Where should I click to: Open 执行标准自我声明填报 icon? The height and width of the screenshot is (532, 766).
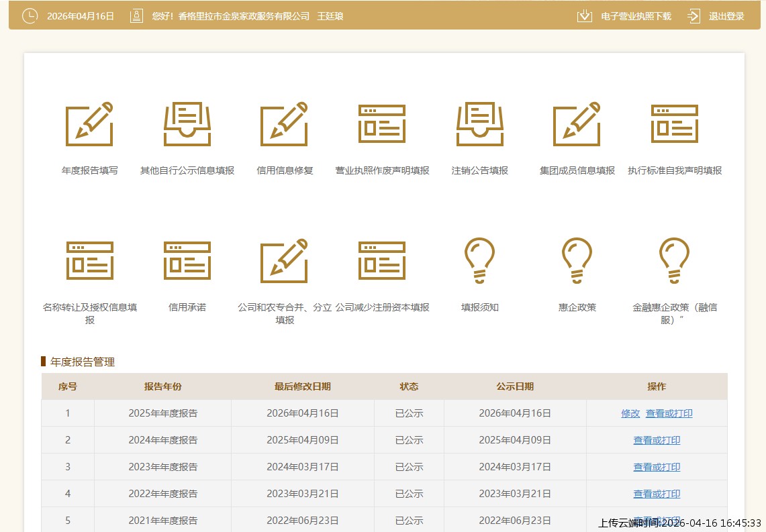pyautogui.click(x=675, y=125)
